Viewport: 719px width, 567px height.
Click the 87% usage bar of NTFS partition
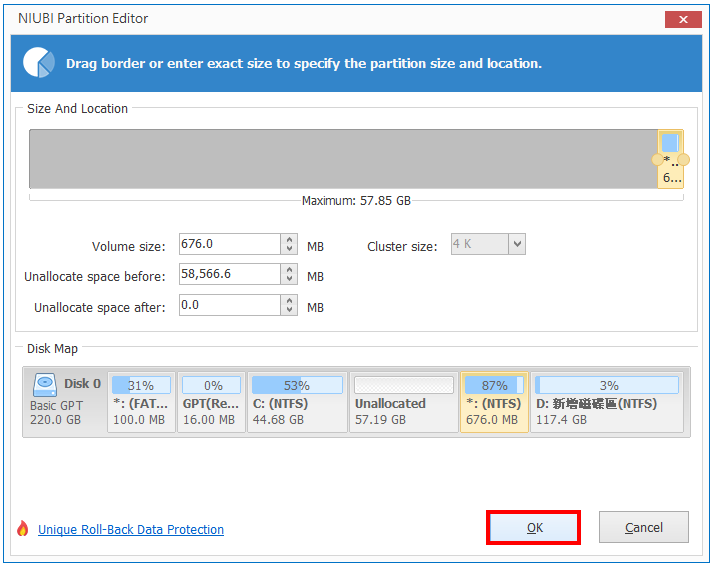[494, 385]
